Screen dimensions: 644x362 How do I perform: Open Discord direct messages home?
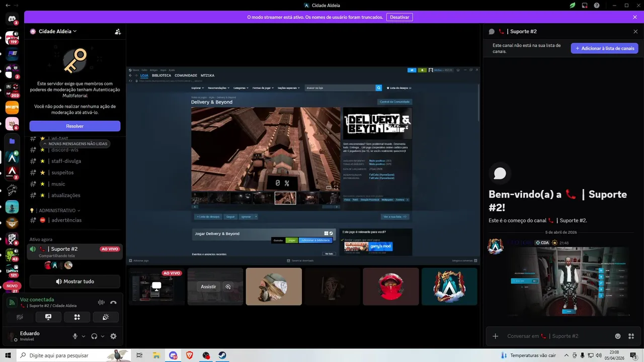(x=12, y=19)
